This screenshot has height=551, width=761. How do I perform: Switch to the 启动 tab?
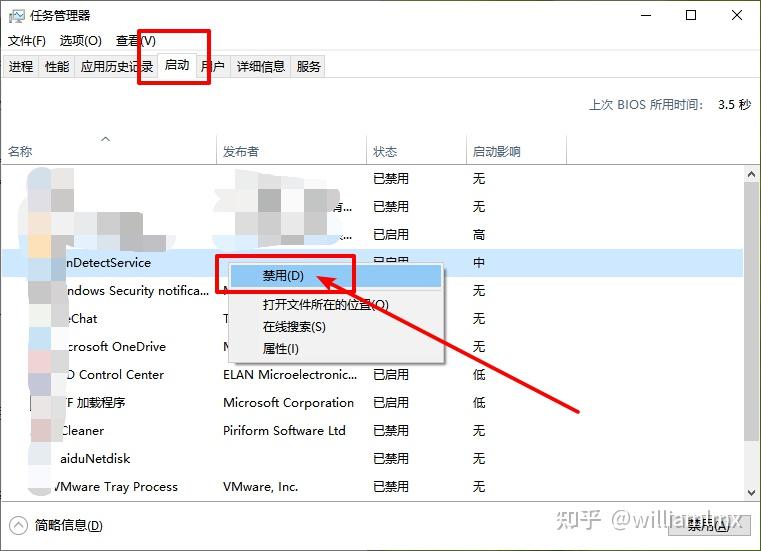click(x=177, y=65)
